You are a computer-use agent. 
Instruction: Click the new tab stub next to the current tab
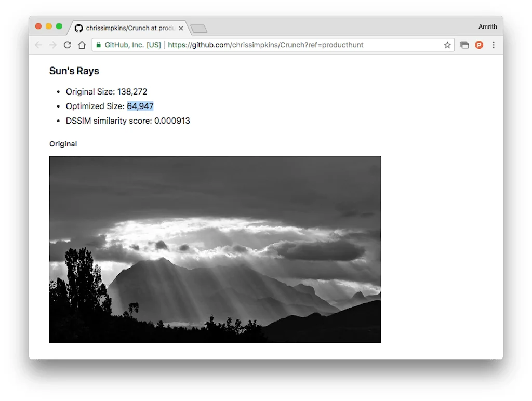click(x=199, y=28)
